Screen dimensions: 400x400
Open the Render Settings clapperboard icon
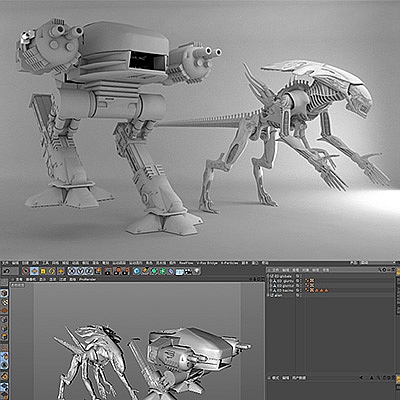(127, 271)
